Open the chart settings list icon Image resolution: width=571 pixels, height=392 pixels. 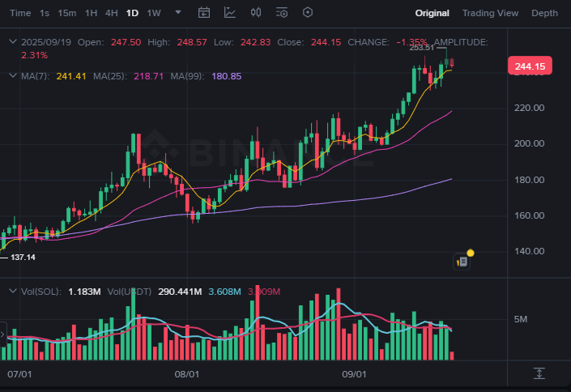point(282,13)
